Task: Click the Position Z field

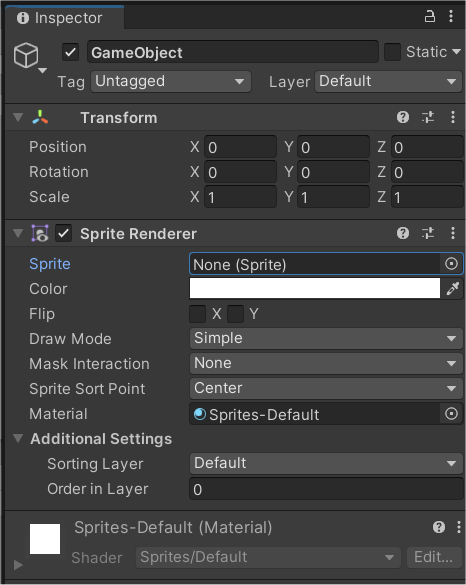Action: coord(428,147)
